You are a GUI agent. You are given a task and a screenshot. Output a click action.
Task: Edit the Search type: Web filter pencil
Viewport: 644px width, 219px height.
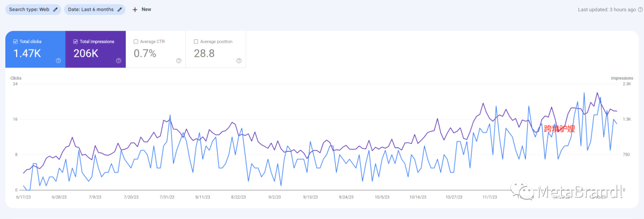point(55,10)
